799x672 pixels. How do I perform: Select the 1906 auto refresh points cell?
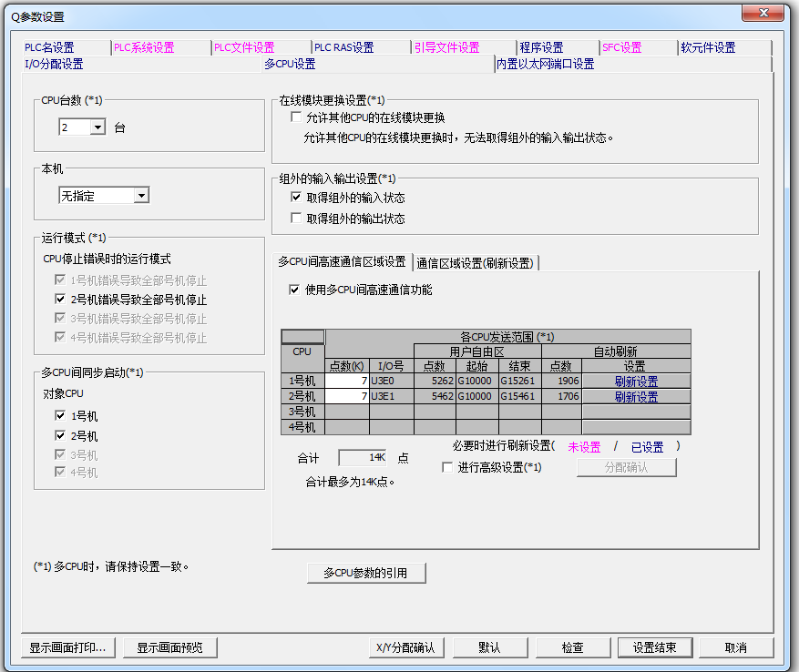[x=561, y=381]
